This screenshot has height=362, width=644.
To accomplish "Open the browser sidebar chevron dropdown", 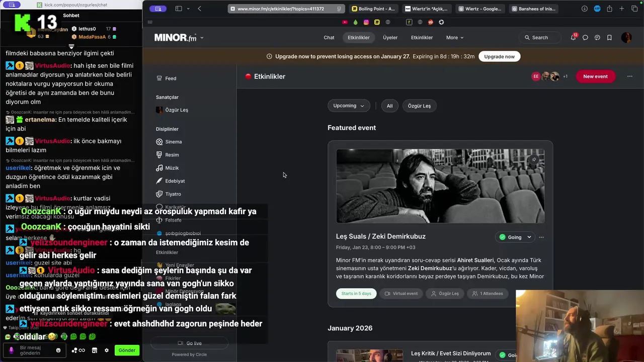I will coord(188,9).
